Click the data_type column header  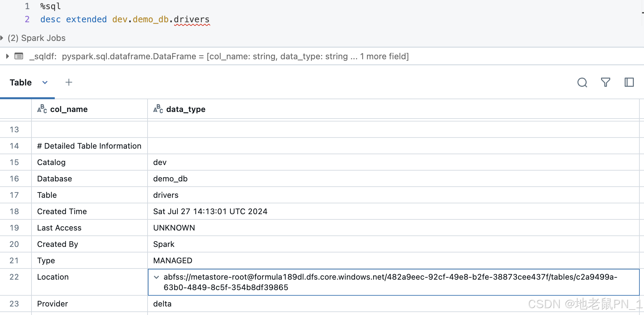[x=185, y=109]
